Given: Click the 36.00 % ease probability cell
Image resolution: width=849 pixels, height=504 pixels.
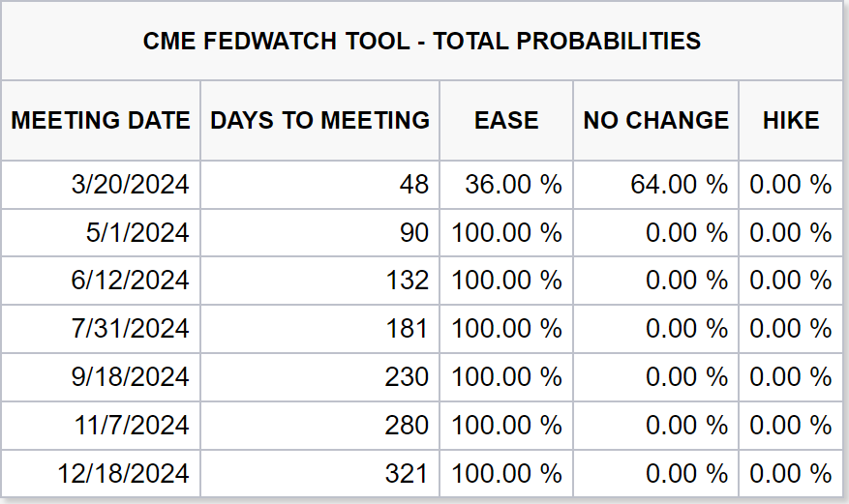Looking at the screenshot, I should pyautogui.click(x=513, y=185).
